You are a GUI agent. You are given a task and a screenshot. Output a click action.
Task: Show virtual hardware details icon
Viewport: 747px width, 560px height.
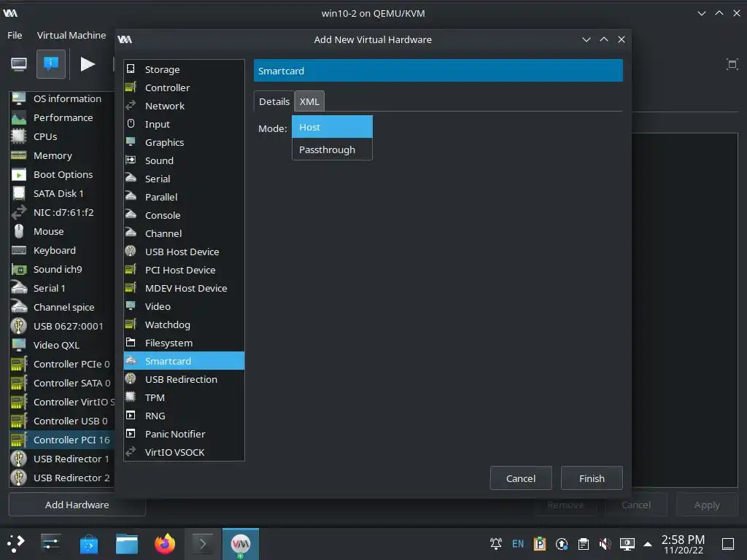51,64
